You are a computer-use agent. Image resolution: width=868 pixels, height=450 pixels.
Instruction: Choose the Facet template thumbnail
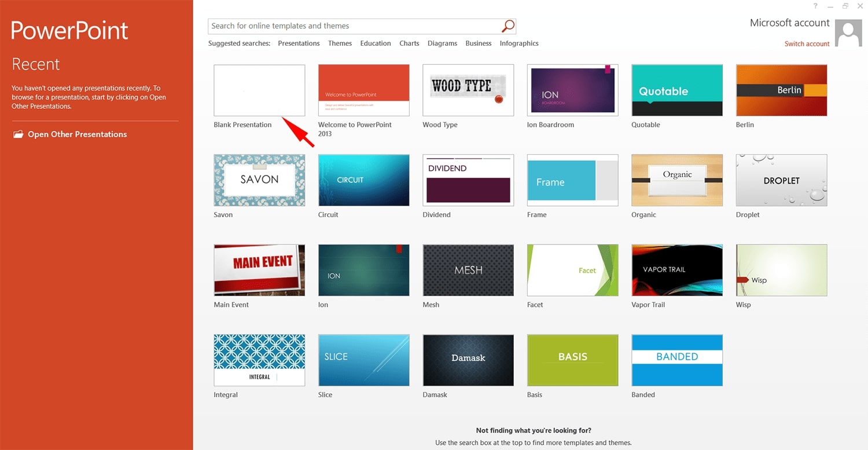[573, 270]
